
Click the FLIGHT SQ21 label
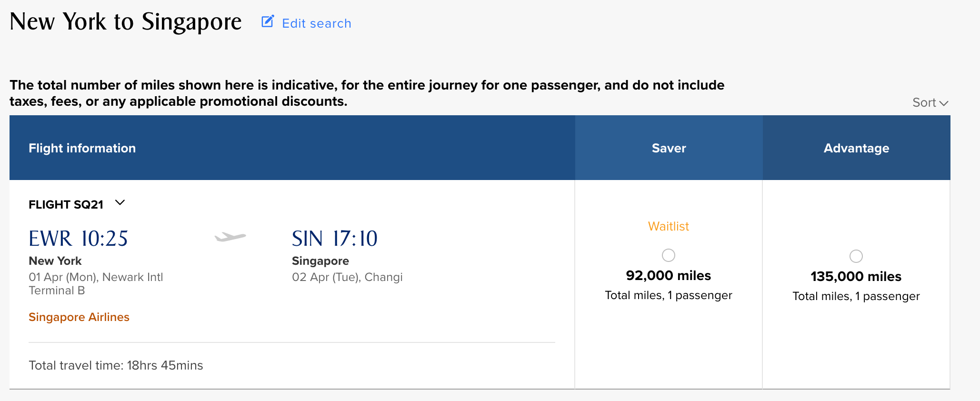(x=66, y=205)
